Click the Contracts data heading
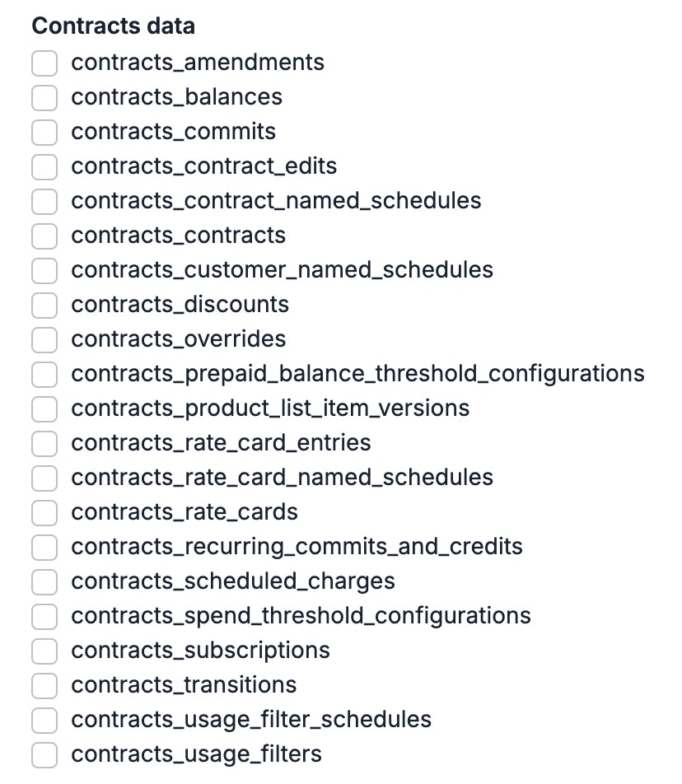Screen dimensions: 682x784 113,26
